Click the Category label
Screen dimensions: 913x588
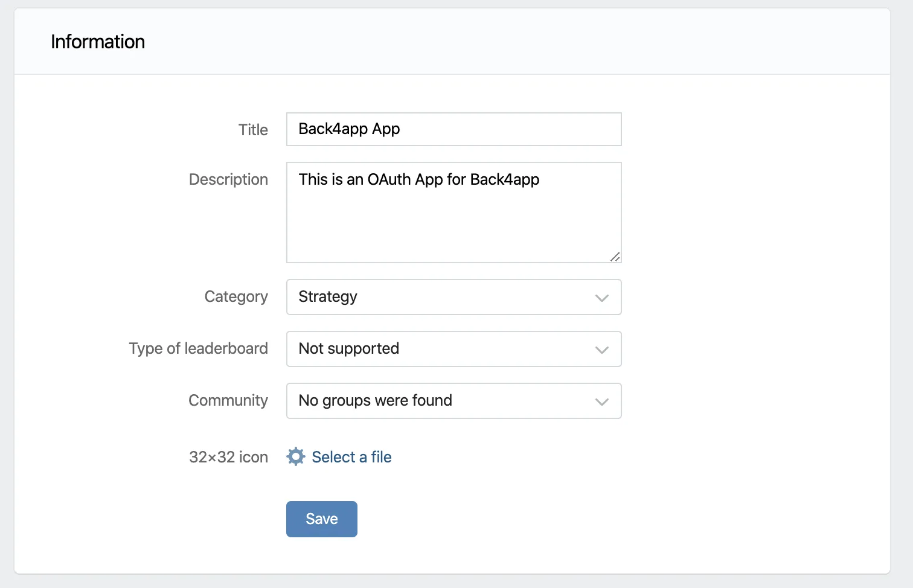[x=236, y=297]
